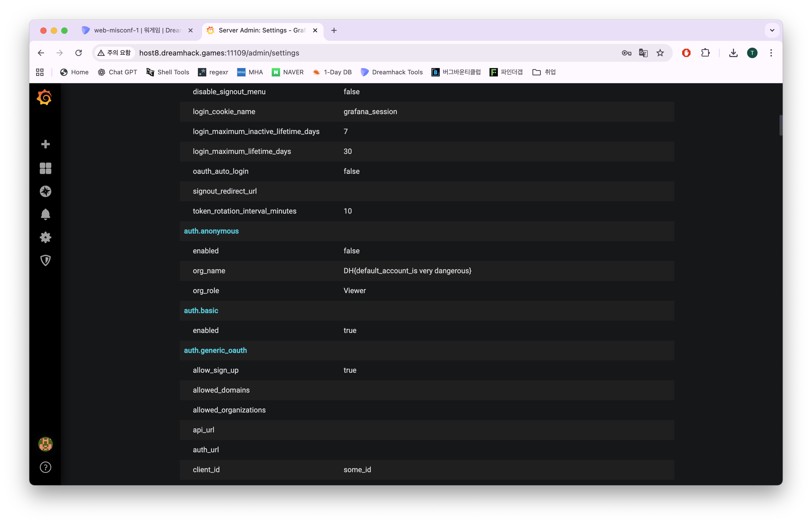The width and height of the screenshot is (812, 524).
Task: Open the Dashboards four-squares icon
Action: click(x=45, y=168)
